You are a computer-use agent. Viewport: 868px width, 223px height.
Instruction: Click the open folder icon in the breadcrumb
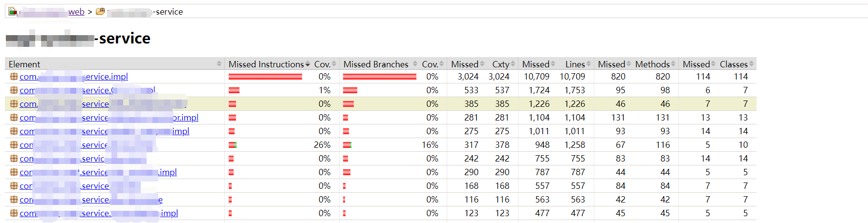[x=100, y=11]
